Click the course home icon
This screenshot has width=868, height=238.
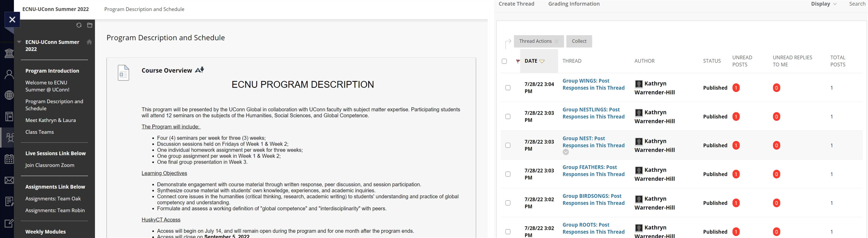click(x=89, y=42)
